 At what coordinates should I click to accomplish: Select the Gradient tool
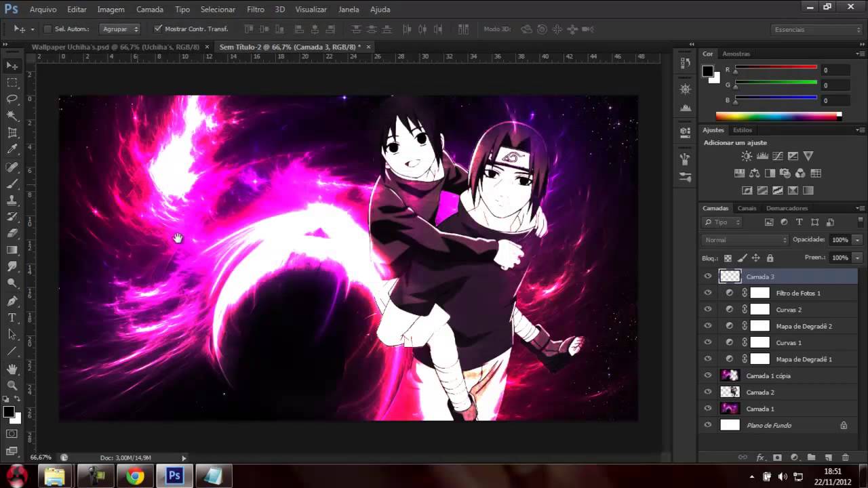click(12, 250)
